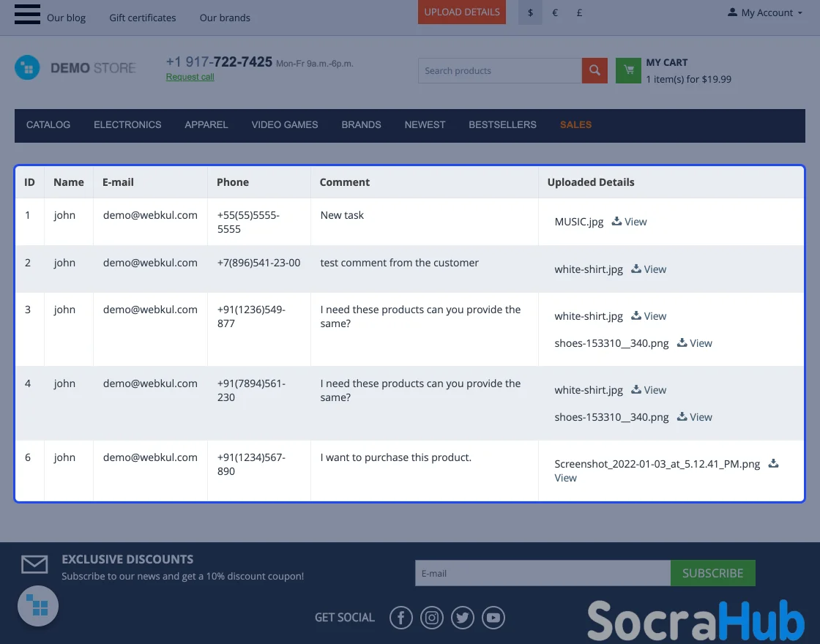Open the Sales menu item
The image size is (820, 644).
point(575,125)
